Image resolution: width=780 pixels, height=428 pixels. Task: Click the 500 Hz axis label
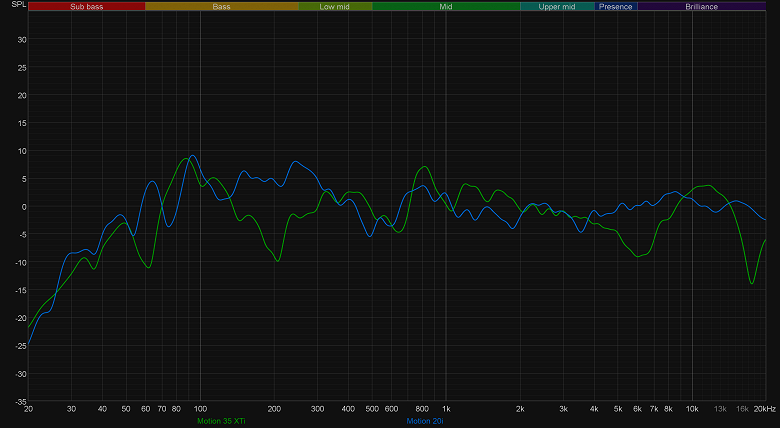point(372,409)
